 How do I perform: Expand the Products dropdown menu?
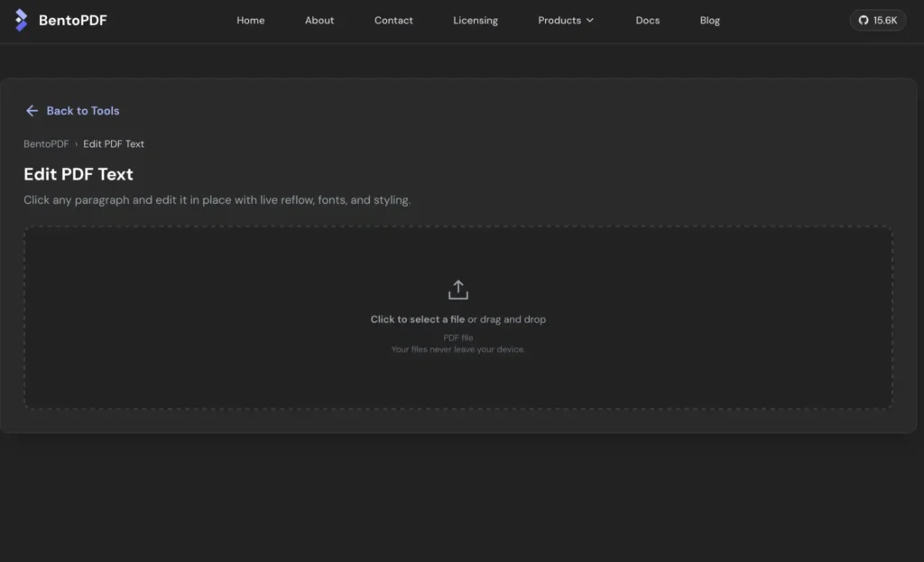[565, 20]
